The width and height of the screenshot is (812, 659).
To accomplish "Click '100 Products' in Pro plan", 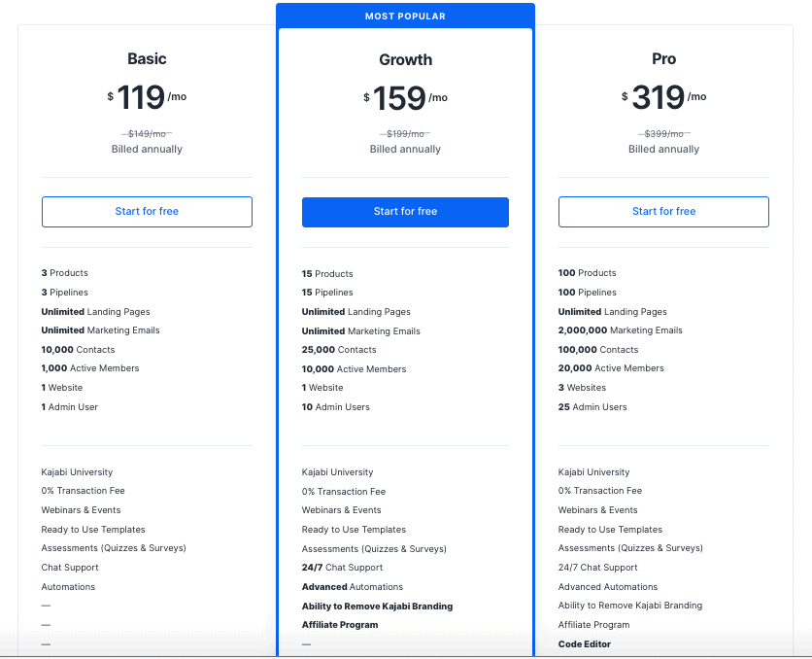I will coord(588,273).
